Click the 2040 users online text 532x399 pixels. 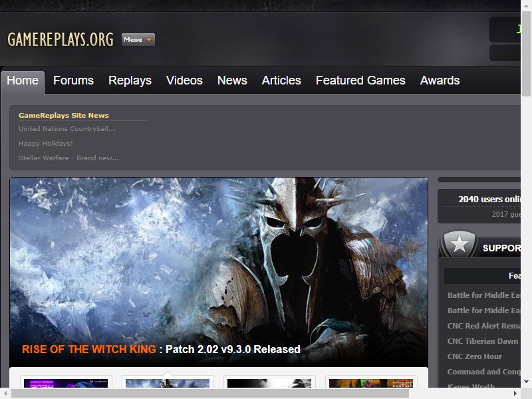(x=489, y=199)
